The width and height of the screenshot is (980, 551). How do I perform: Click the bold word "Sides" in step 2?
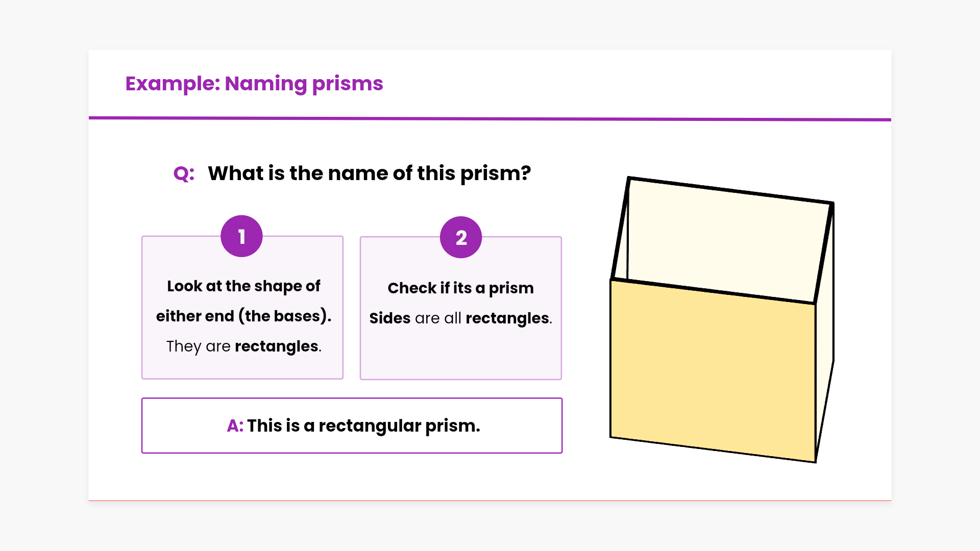(x=390, y=318)
